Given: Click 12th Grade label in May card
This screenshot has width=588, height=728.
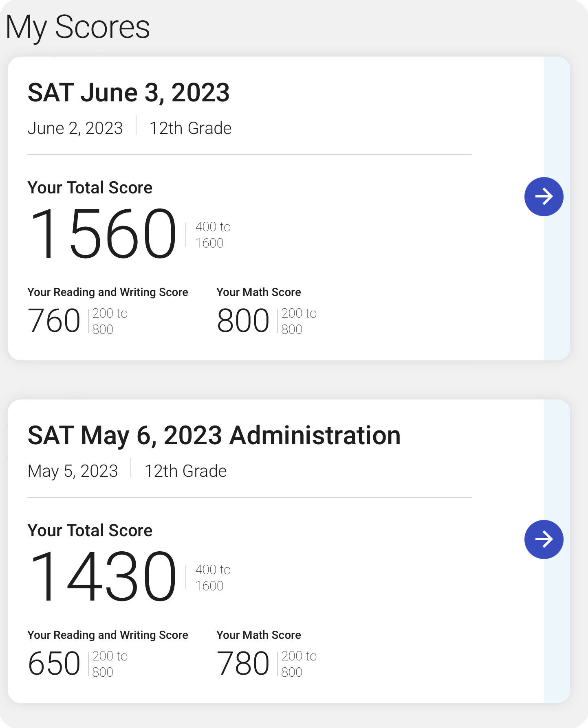Looking at the screenshot, I should point(185,471).
